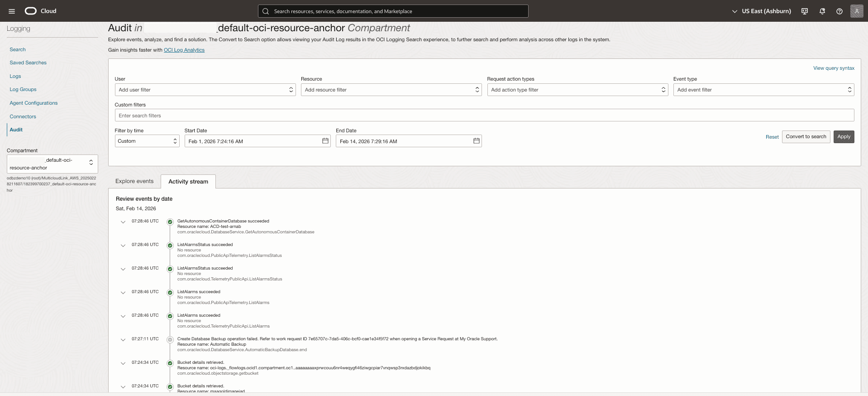
Task: Click the Apply button
Action: pos(844,137)
